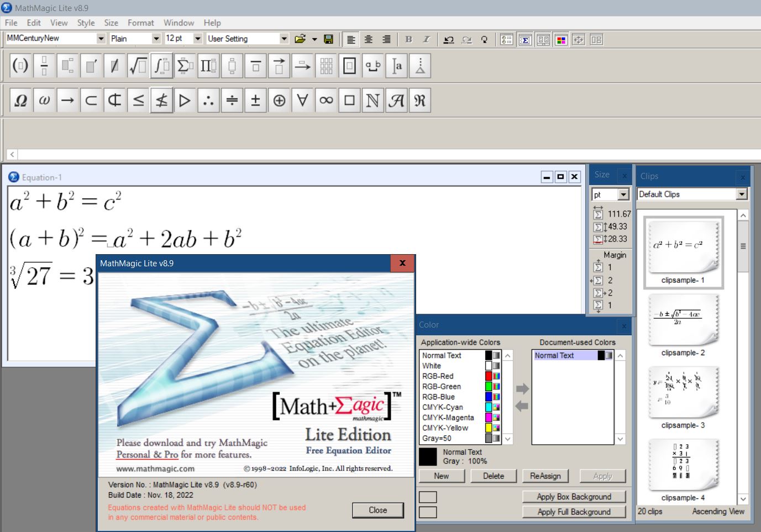Open the therefore dots symbol palette

coord(208,101)
